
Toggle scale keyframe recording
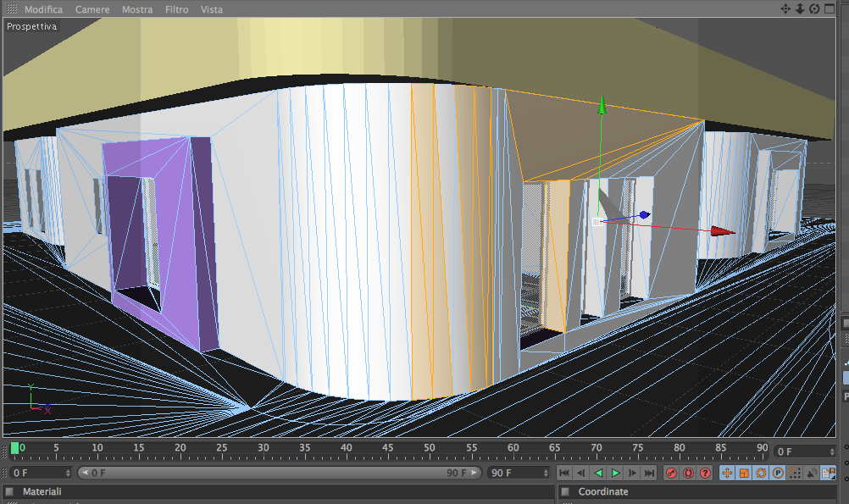pos(744,473)
